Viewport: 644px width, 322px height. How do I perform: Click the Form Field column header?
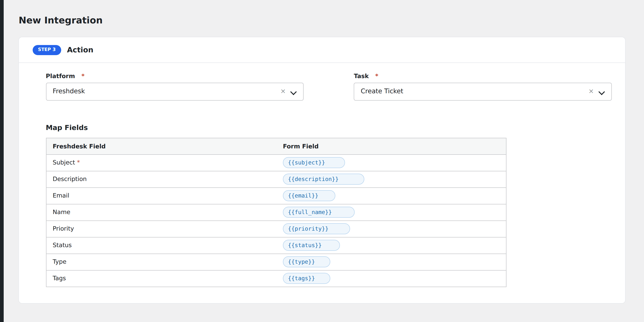point(301,146)
